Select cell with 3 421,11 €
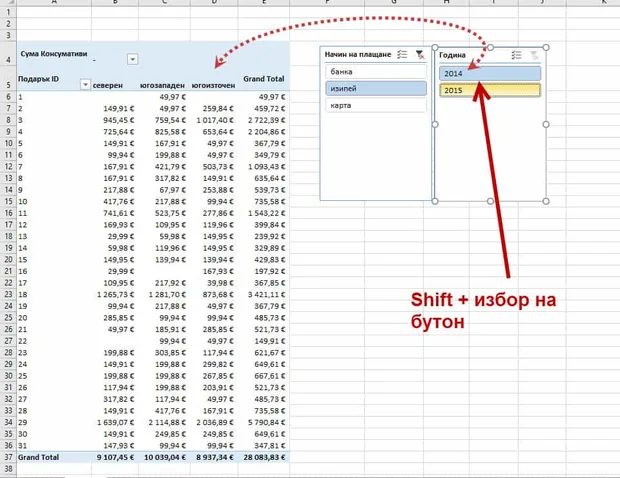This screenshot has height=478, width=620. (264, 295)
